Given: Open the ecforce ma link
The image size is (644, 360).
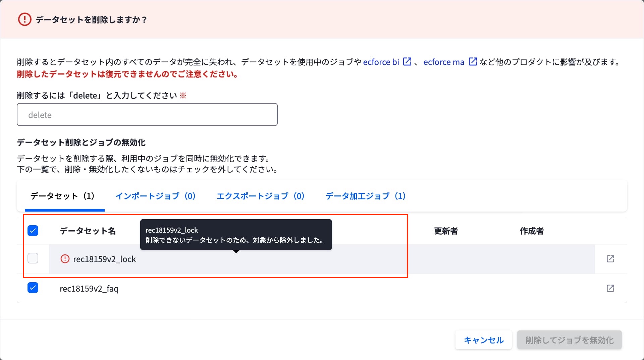Looking at the screenshot, I should pos(444,62).
